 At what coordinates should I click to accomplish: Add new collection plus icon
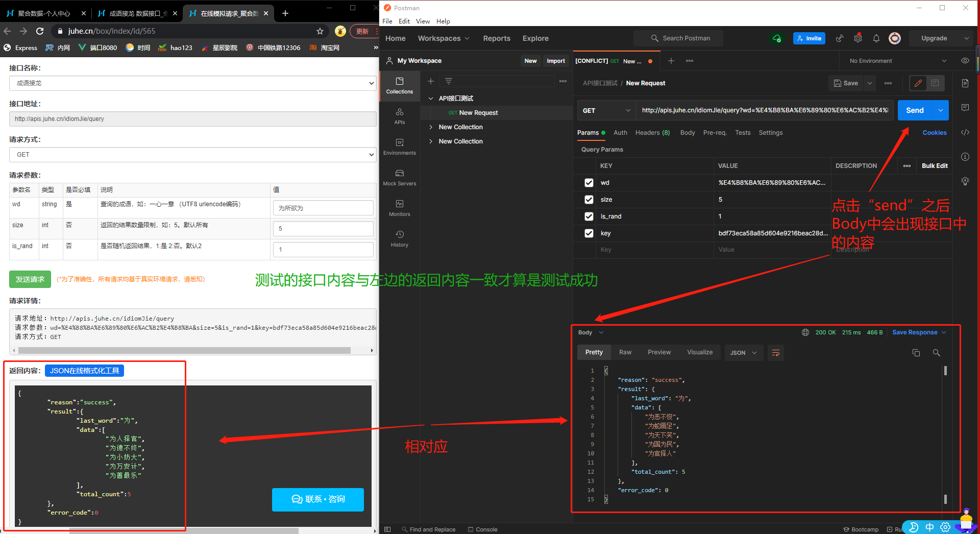tap(431, 81)
